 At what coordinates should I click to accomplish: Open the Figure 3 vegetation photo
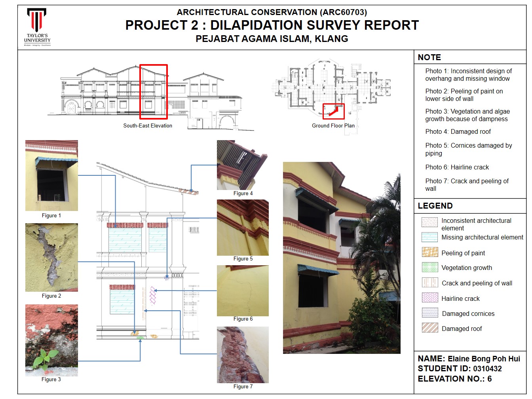51,340
